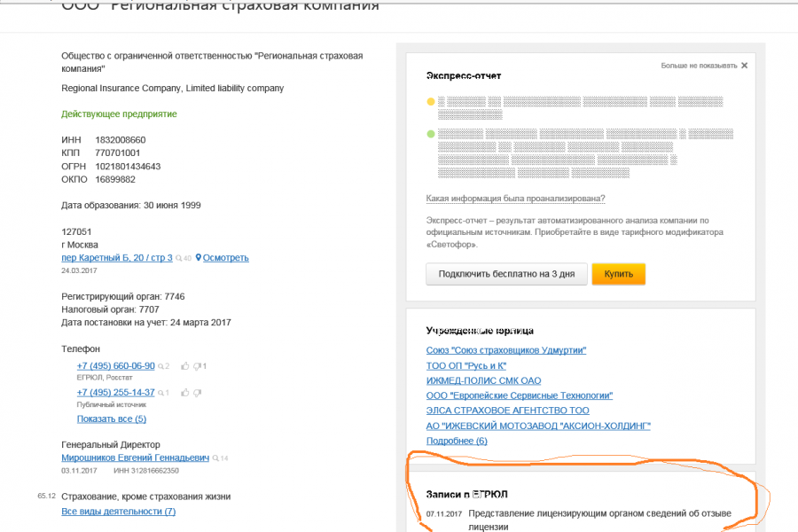Click the orange Купить button
The image size is (798, 532).
(x=618, y=274)
